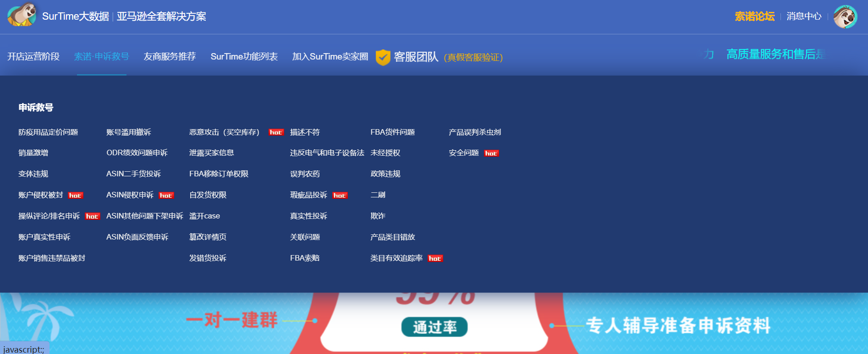868x354 pixels.
Task: Click the golden shield verification icon
Action: [383, 57]
